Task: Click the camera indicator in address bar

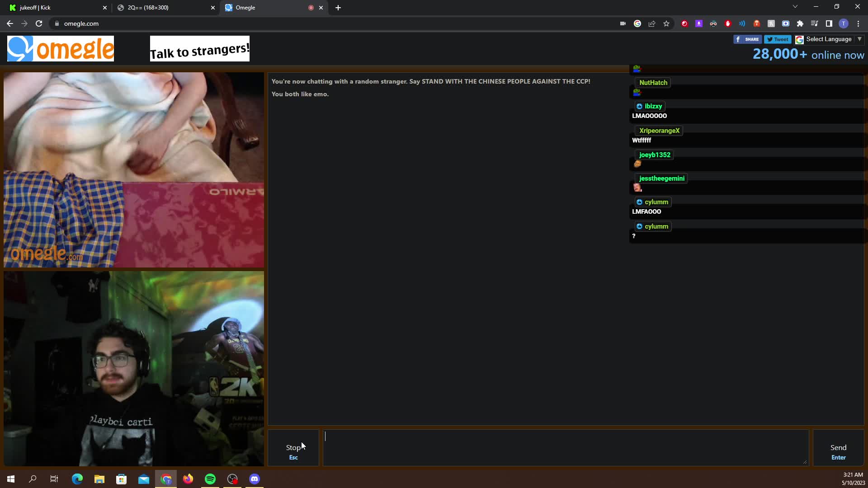Action: (x=623, y=23)
